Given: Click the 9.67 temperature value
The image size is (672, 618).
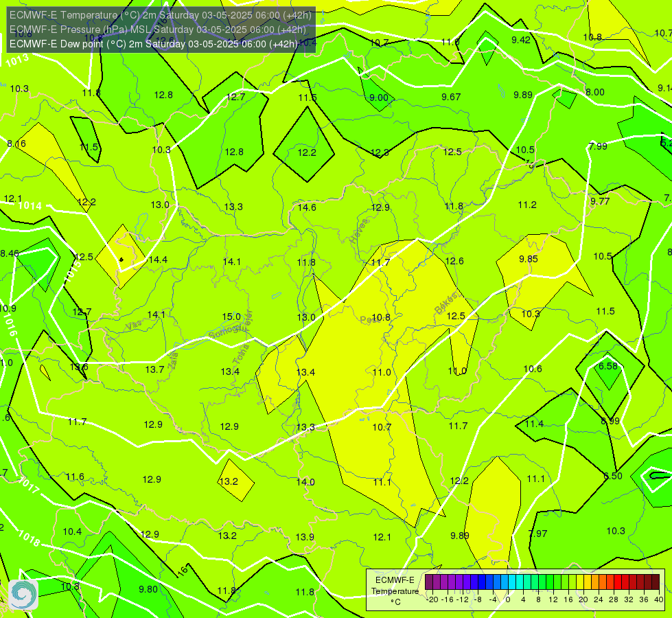Looking at the screenshot, I should pyautogui.click(x=451, y=97).
